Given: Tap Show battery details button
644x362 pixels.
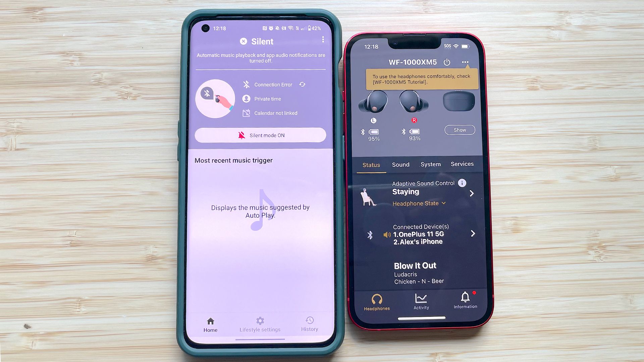Looking at the screenshot, I should click(x=460, y=130).
